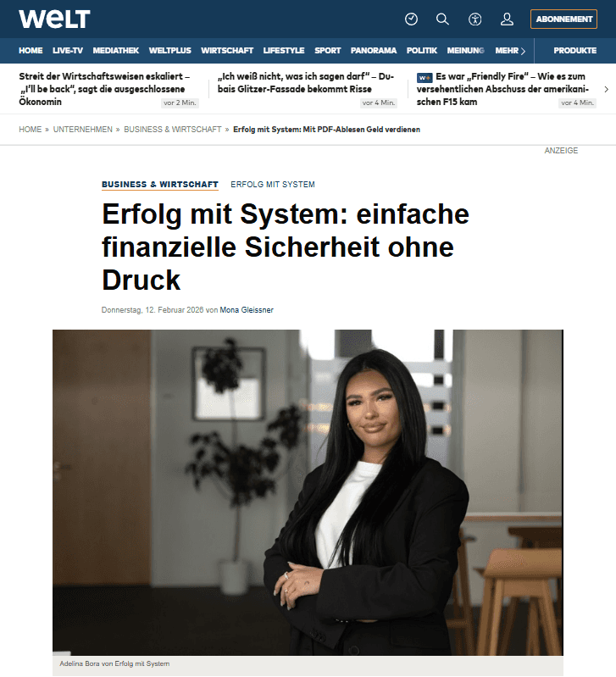Open the Wirtschaftsweisen headline
Image resolution: width=616 pixels, height=677 pixels.
point(104,89)
